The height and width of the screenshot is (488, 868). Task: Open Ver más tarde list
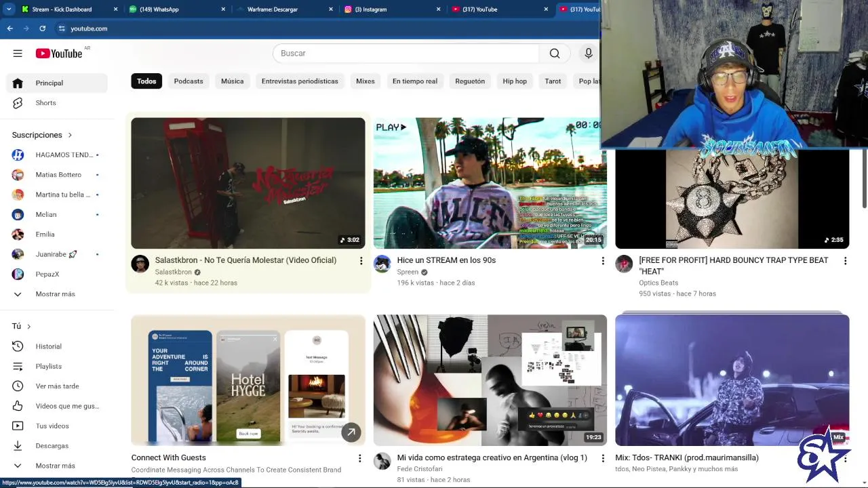point(57,386)
